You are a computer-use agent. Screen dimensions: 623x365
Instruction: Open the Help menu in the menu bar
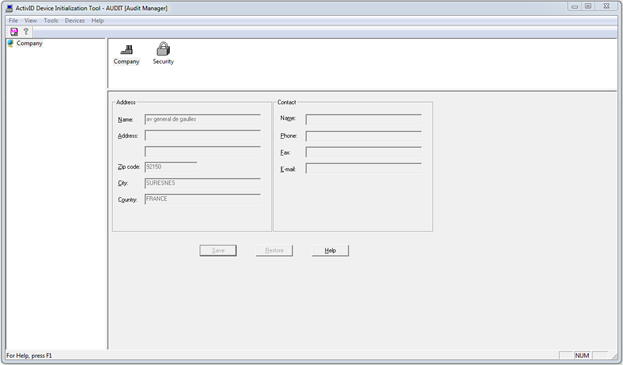tap(97, 21)
